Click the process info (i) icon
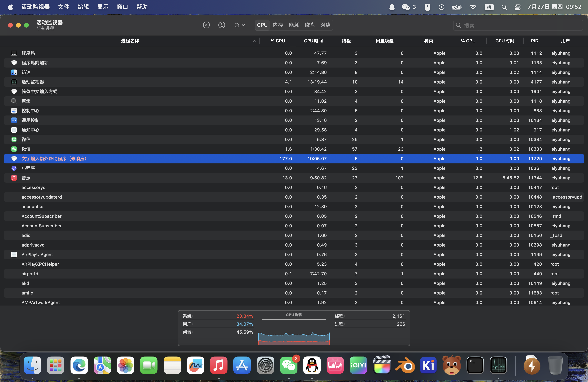 [222, 25]
